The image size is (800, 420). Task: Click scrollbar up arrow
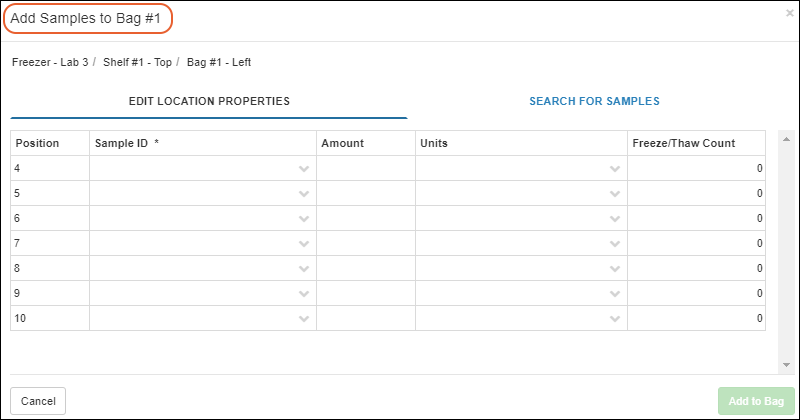(786, 139)
